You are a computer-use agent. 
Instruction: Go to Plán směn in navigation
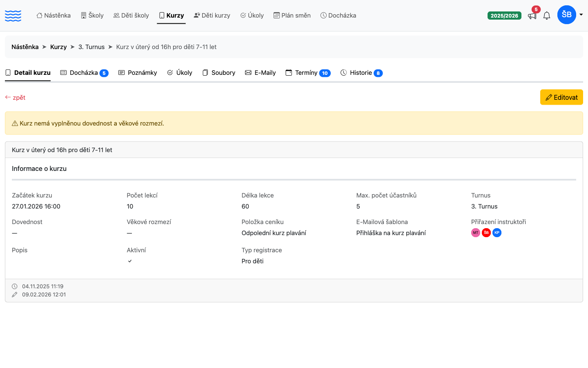point(292,16)
